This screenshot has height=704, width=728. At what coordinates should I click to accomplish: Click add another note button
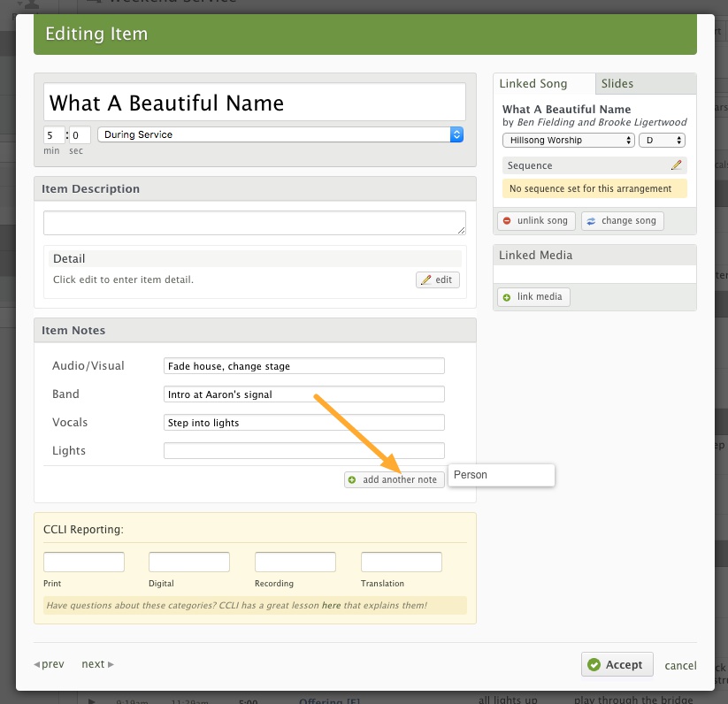tap(395, 480)
